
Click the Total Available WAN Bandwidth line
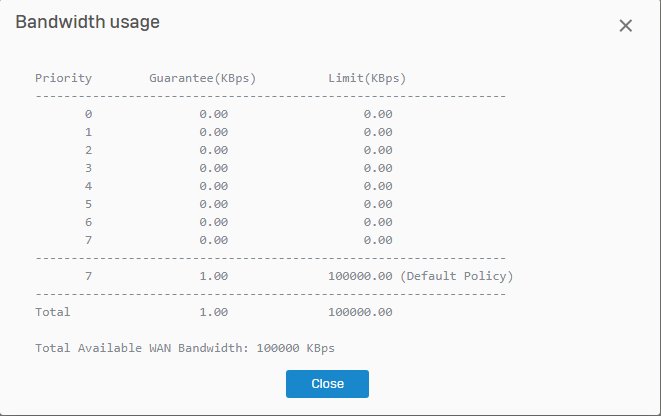coord(185,348)
